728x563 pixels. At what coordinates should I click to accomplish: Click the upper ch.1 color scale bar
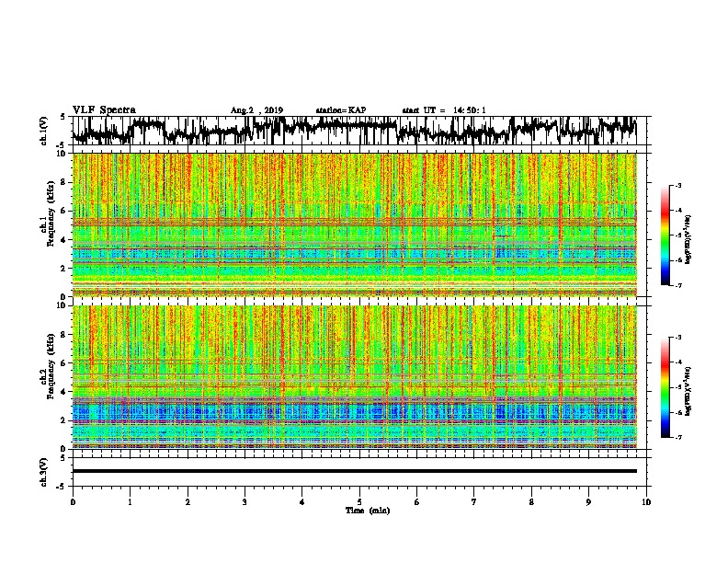coord(665,236)
